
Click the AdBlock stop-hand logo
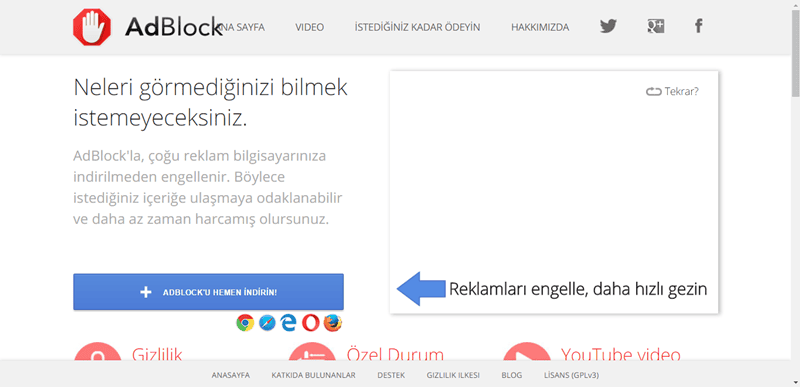pyautogui.click(x=92, y=27)
